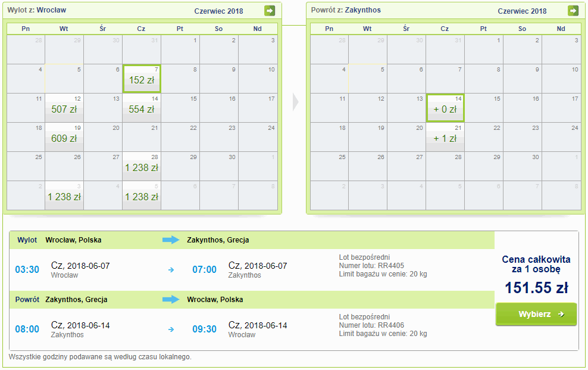The width and height of the screenshot is (588, 370).
Task: Choose June 28 departure at 1 238 zł
Action: click(142, 167)
